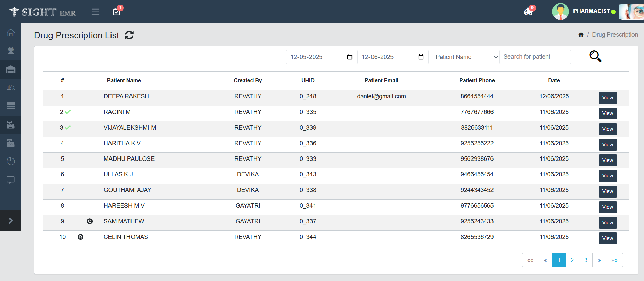Click the Search for patient field
This screenshot has width=644, height=281.
click(x=535, y=57)
